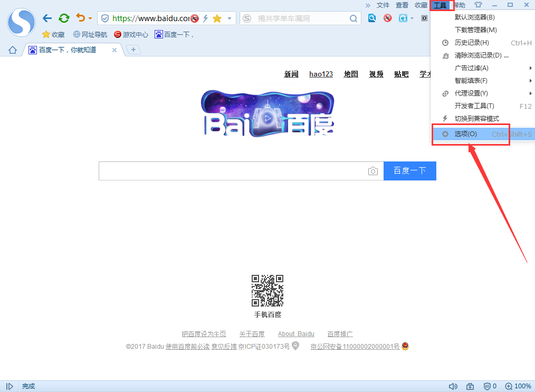The height and width of the screenshot is (392, 535).
Task: Click inside the Baidu search input field
Action: (237, 171)
